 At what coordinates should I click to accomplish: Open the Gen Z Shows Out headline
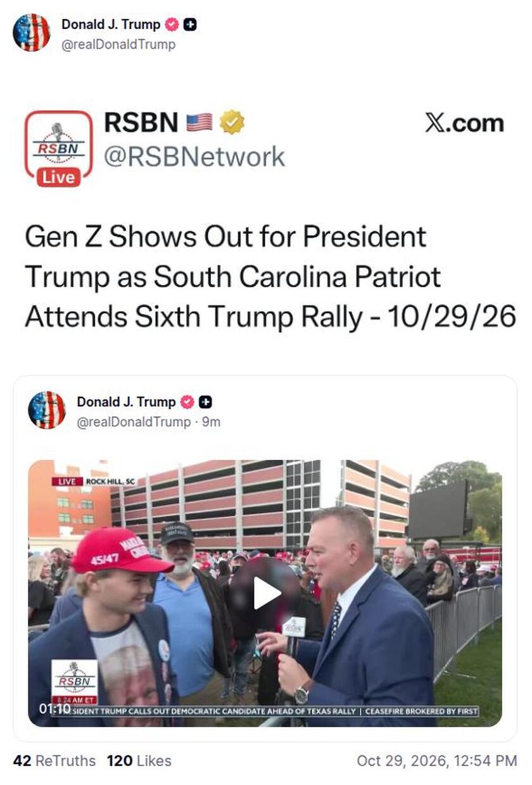pyautogui.click(x=270, y=277)
